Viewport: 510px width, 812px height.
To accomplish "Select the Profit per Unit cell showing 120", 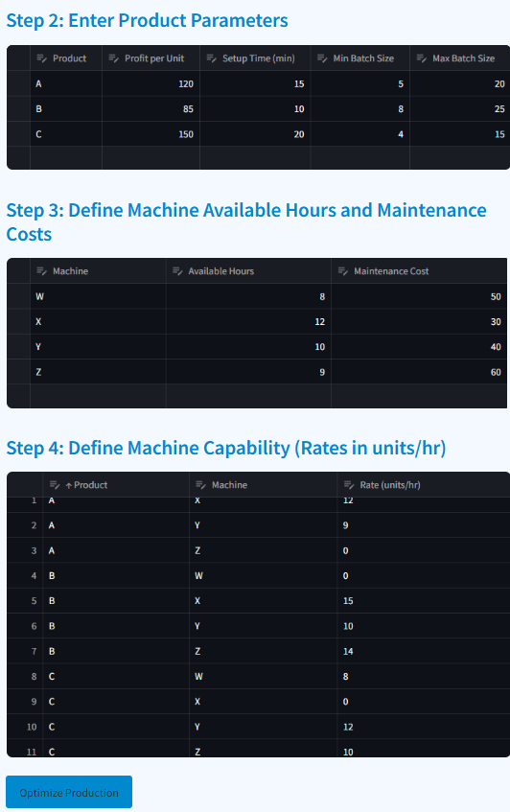I will [151, 84].
